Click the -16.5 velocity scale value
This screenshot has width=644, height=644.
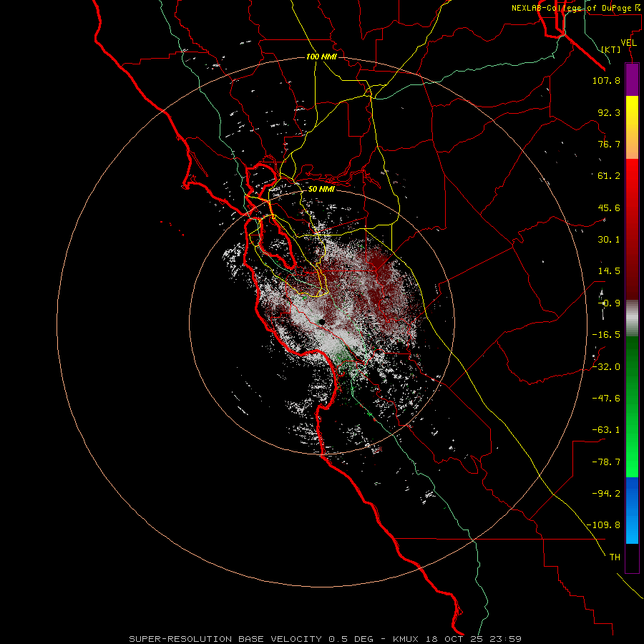point(606,335)
